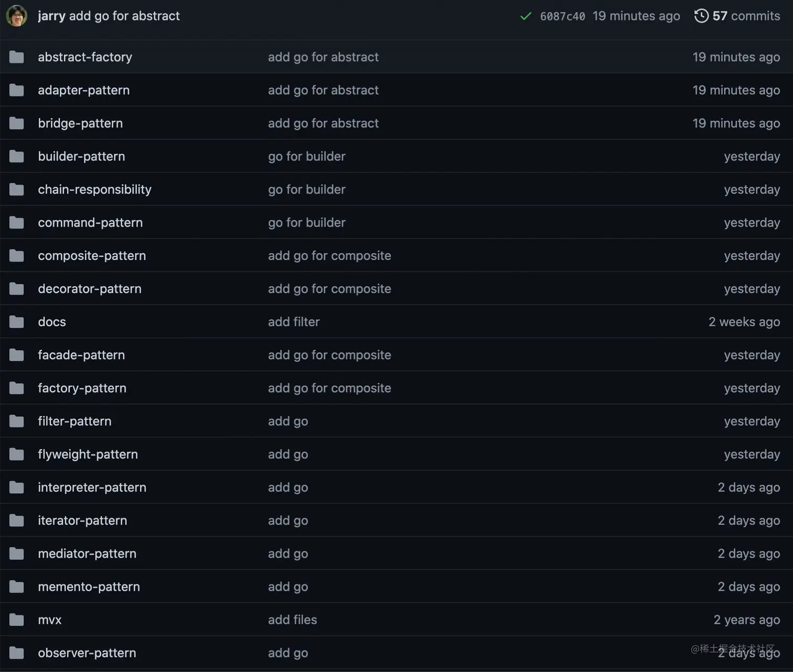Click the green commit status checkmark

[526, 16]
